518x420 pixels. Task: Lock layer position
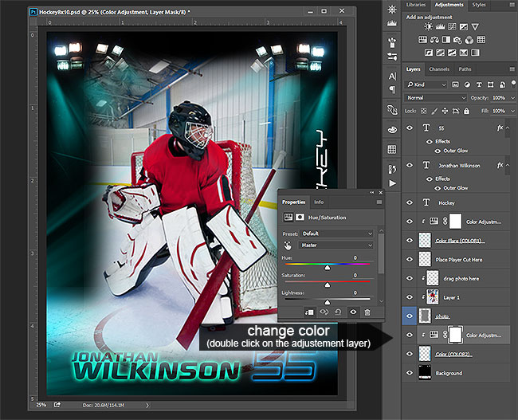[445, 111]
